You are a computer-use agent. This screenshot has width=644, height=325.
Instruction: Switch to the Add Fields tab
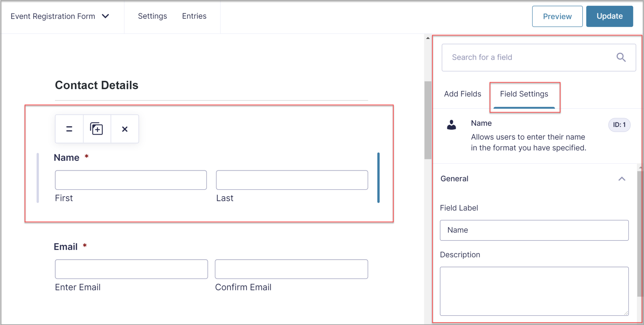click(x=462, y=94)
